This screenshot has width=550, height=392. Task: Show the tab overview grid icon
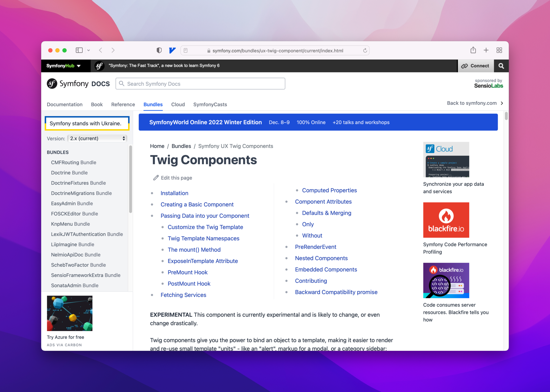499,50
